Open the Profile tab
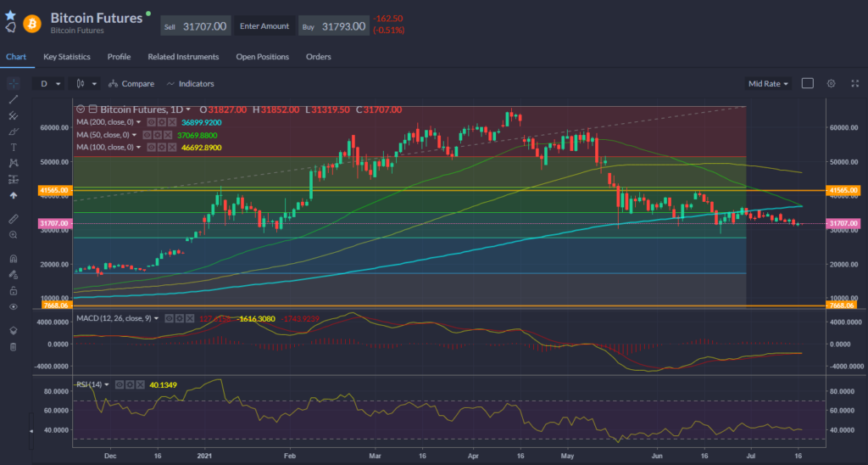868x465 pixels. pos(119,57)
